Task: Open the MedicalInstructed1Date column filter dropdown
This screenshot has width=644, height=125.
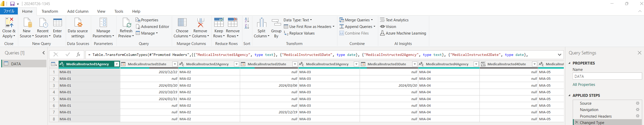Action: pyautogui.click(x=175, y=64)
